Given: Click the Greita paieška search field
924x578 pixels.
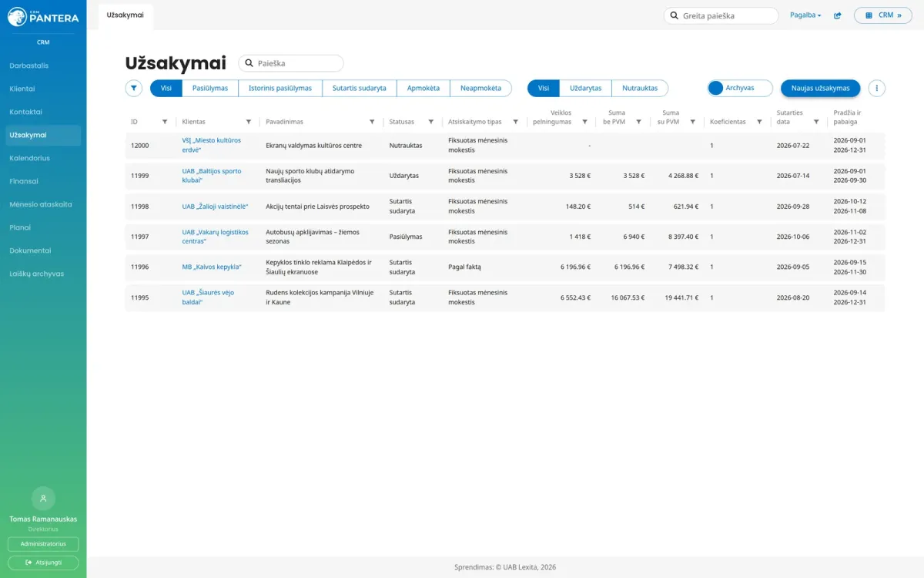Looking at the screenshot, I should tap(721, 15).
